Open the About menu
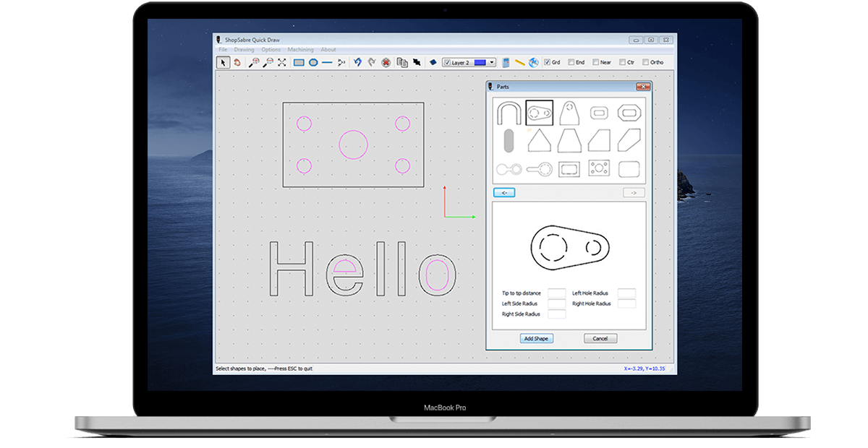868x448 pixels. pos(328,50)
